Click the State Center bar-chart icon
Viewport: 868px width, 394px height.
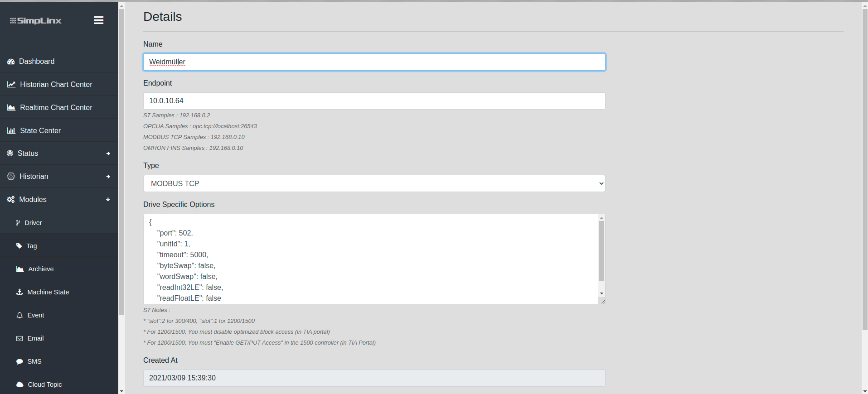(11, 131)
